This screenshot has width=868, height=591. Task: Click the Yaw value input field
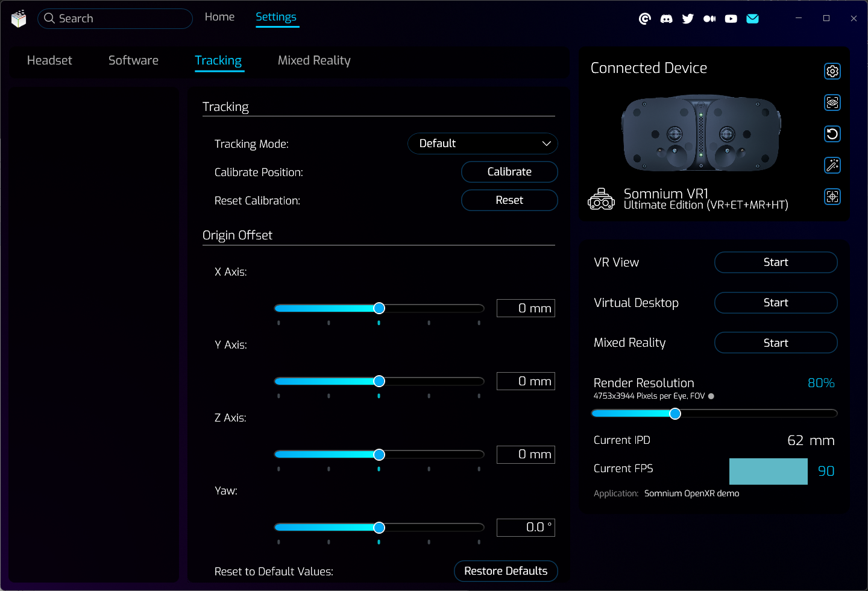coord(525,528)
